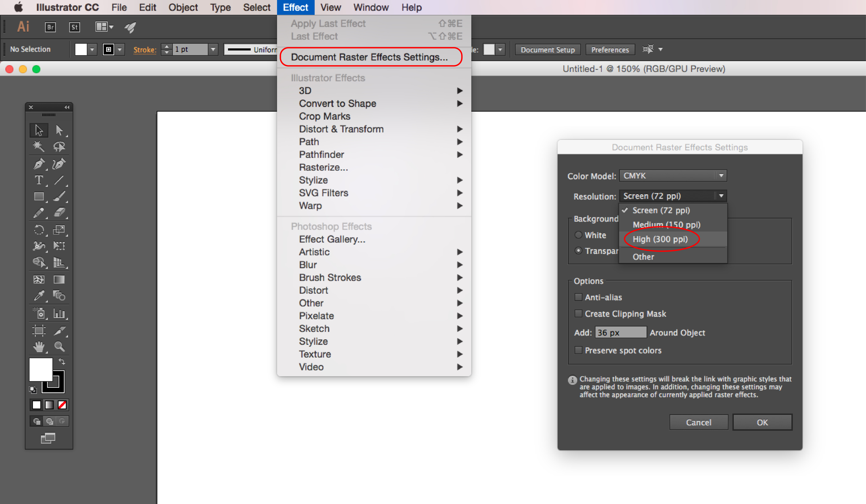Reset to default fill and stroke
This screenshot has height=504, width=866.
pos(33,390)
